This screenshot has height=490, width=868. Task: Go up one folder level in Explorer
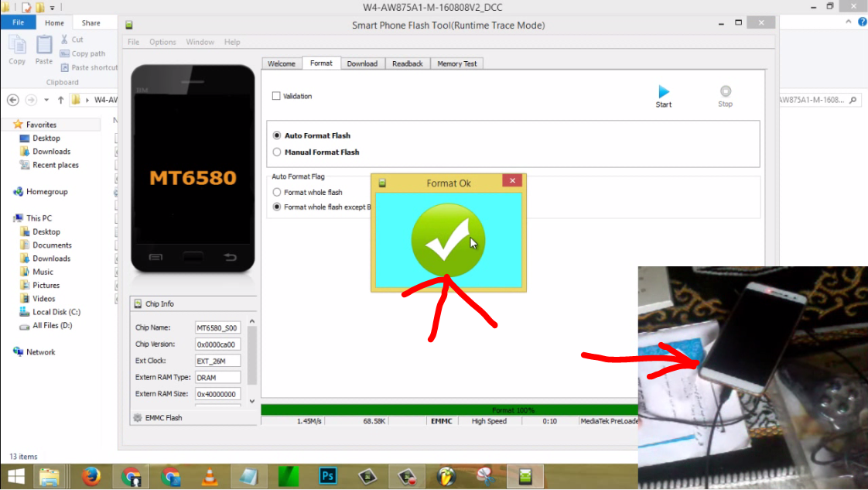point(60,100)
